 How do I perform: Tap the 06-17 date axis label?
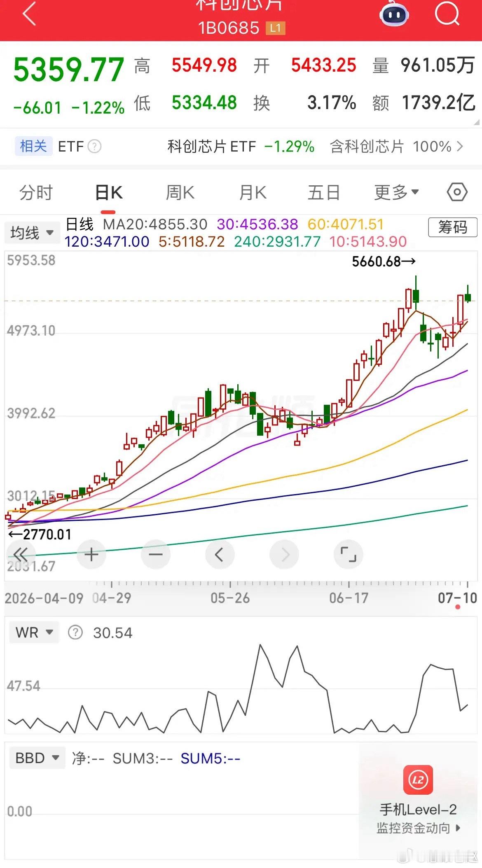[x=349, y=598]
